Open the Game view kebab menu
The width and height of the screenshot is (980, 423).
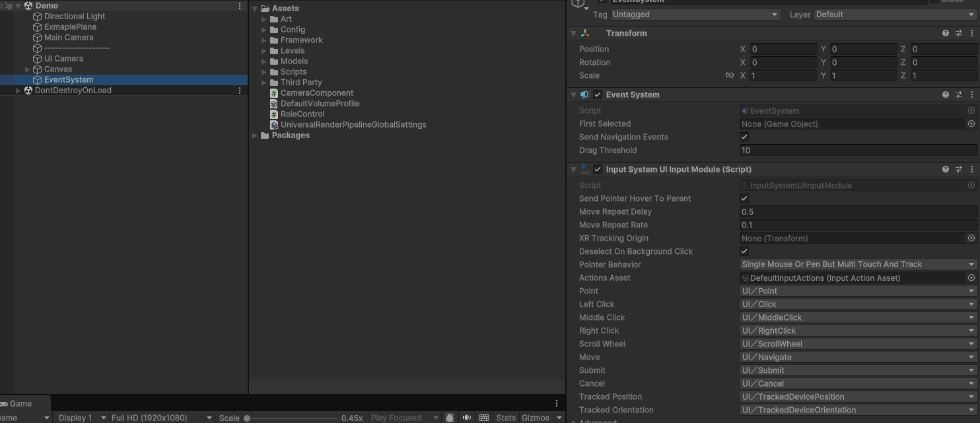556,403
